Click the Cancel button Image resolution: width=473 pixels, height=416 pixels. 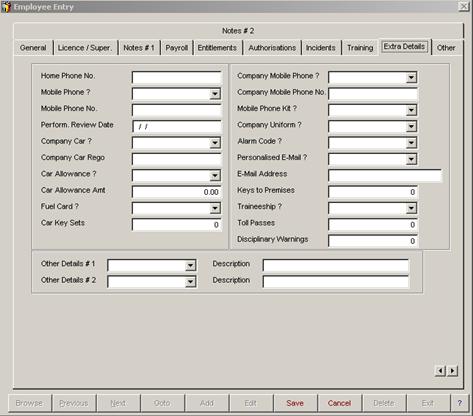pyautogui.click(x=339, y=403)
